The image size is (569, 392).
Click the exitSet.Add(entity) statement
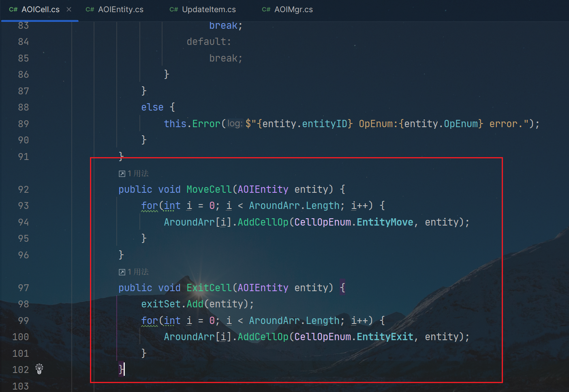197,304
